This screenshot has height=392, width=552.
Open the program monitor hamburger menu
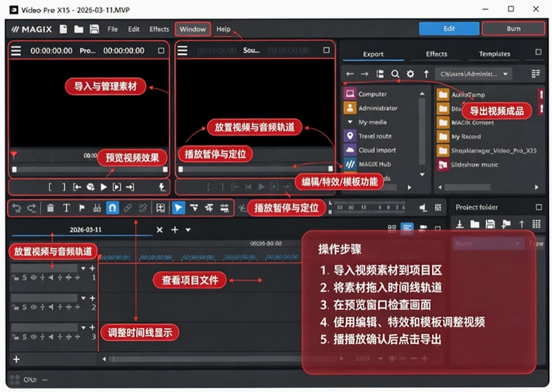16,51
